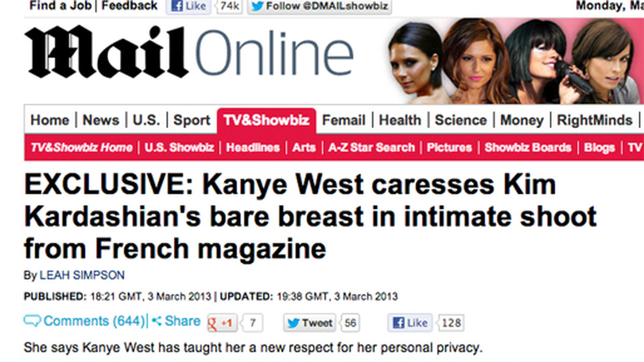Click the Facebook Like button in the top bar

(188, 6)
